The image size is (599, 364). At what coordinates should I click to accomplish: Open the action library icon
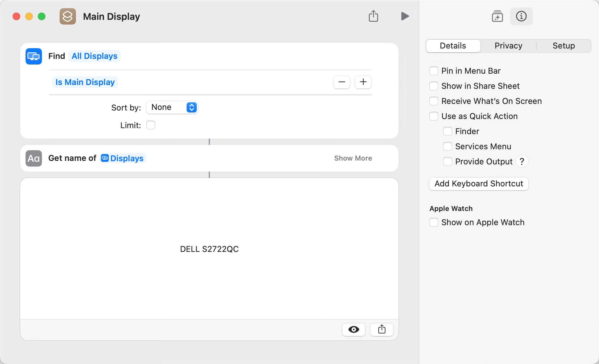[497, 16]
